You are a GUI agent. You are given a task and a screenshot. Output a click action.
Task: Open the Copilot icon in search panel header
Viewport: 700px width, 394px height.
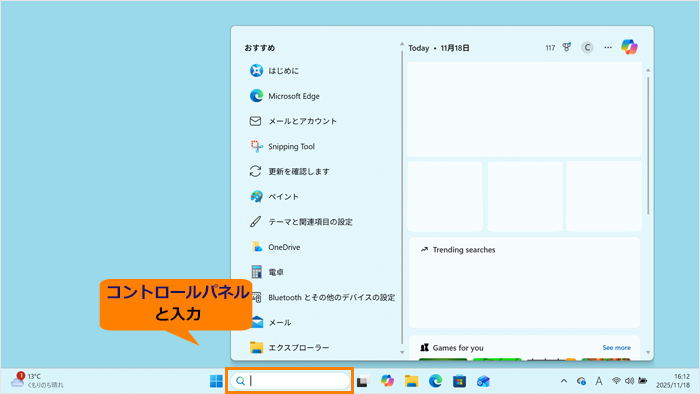coord(629,47)
